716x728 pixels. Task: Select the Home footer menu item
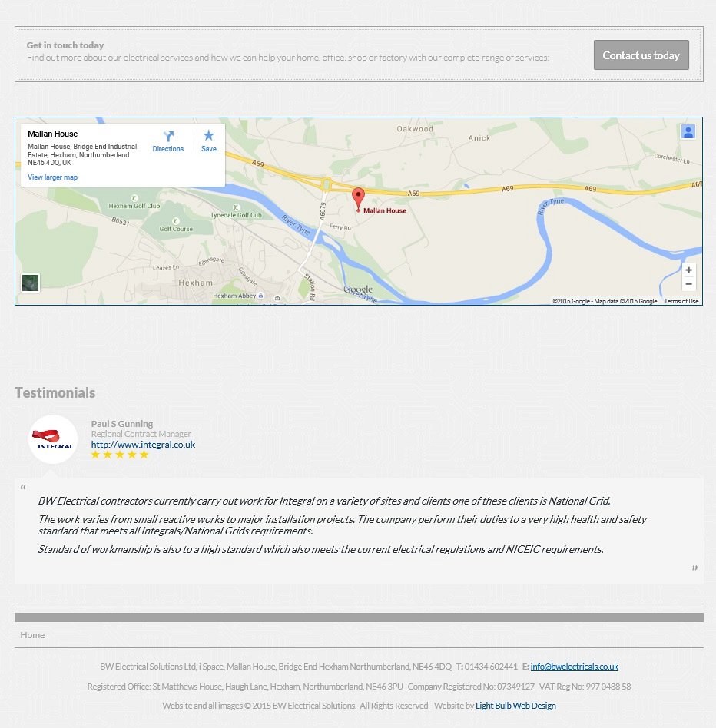pyautogui.click(x=32, y=634)
